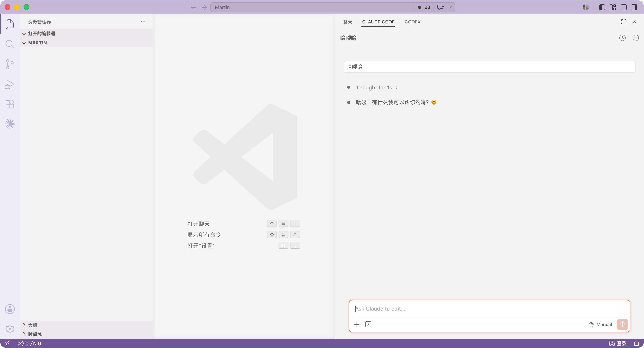Open the chat sparkle icon in title bar
Image resolution: width=644 pixels, height=348 pixels.
(441, 7)
